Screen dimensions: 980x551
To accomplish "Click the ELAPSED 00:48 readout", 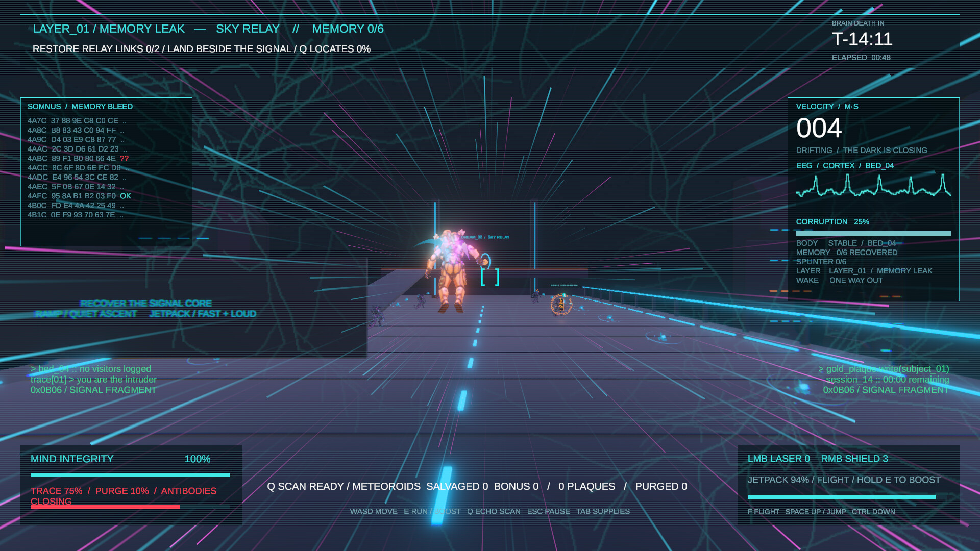I will (861, 58).
